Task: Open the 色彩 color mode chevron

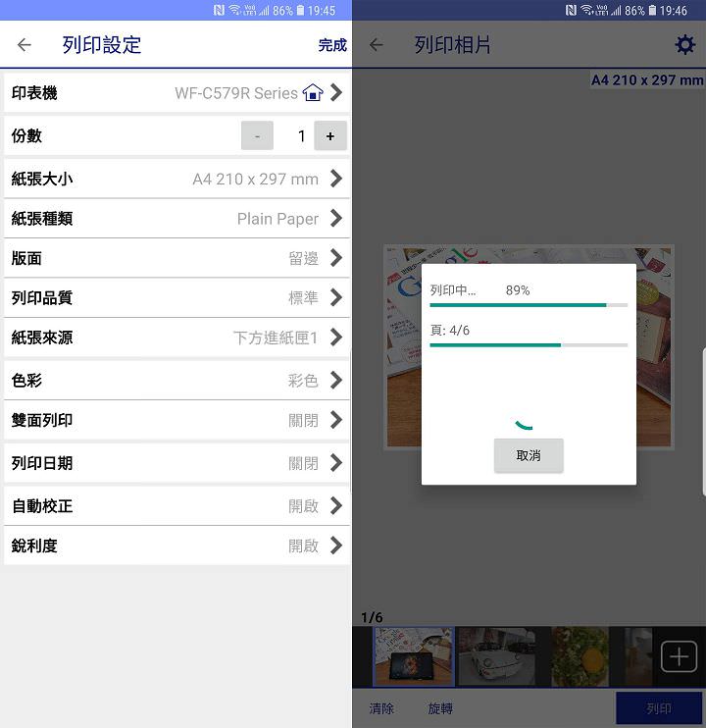Action: (336, 381)
